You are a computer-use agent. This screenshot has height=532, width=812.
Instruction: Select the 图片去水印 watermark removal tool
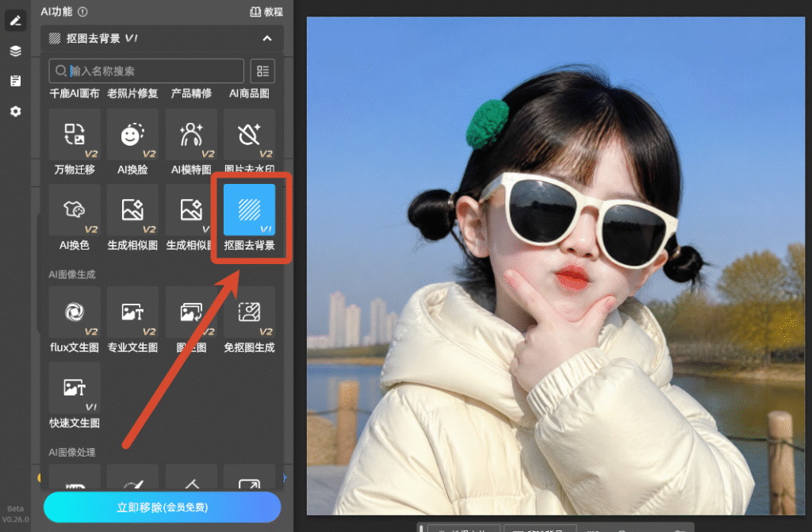249,135
